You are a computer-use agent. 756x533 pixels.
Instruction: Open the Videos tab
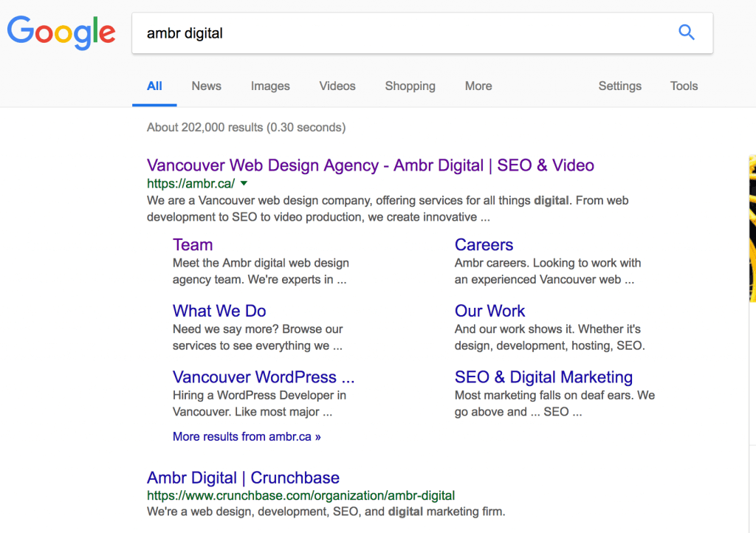click(337, 86)
